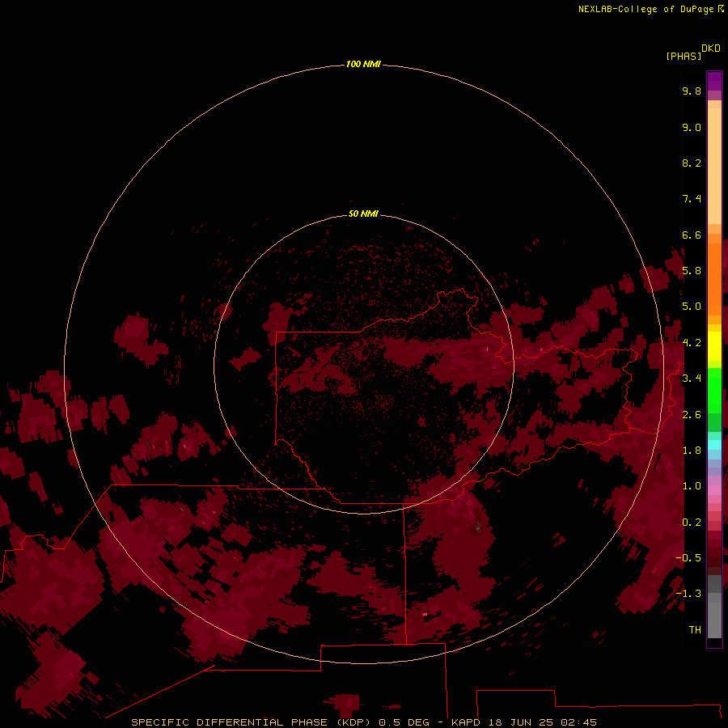This screenshot has width=728, height=728.
Task: Click the 6.6 value on the color scale
Action: click(692, 235)
